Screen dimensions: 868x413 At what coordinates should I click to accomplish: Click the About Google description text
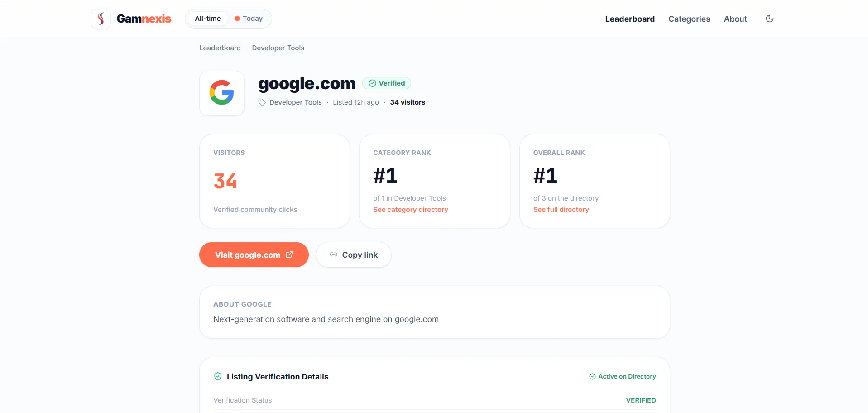click(326, 319)
